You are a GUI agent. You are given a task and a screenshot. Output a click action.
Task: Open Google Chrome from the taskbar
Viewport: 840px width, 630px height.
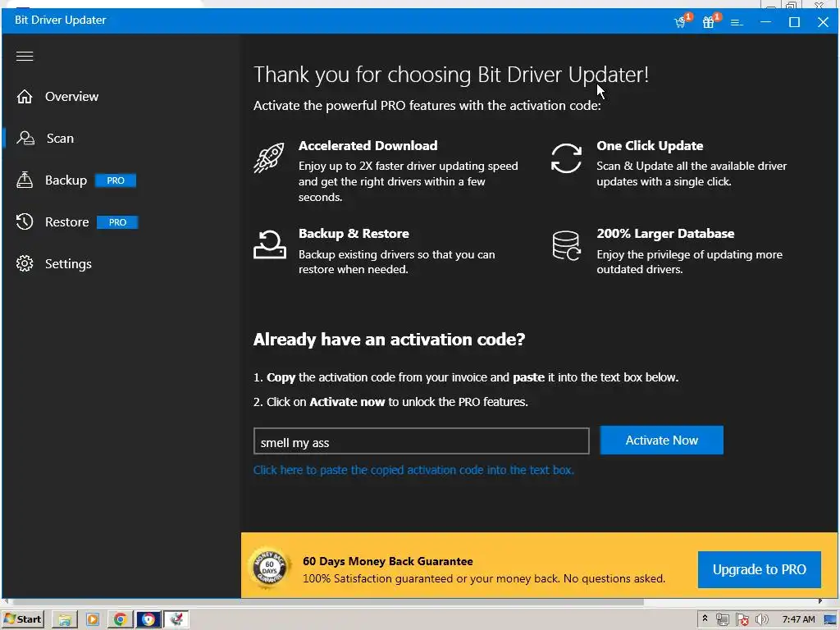point(120,620)
